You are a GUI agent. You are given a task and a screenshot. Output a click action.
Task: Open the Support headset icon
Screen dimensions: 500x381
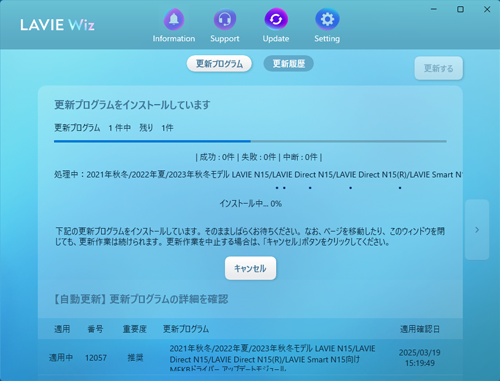tap(225, 20)
